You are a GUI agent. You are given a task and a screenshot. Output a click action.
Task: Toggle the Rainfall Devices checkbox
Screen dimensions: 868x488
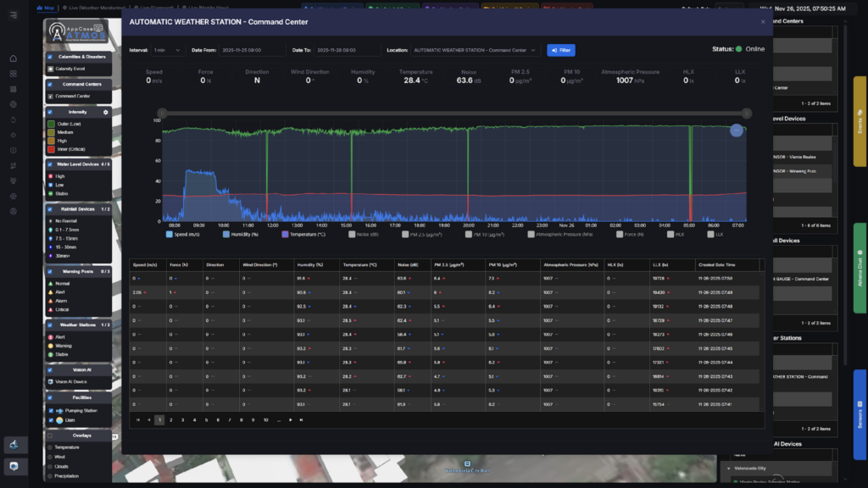pos(50,210)
